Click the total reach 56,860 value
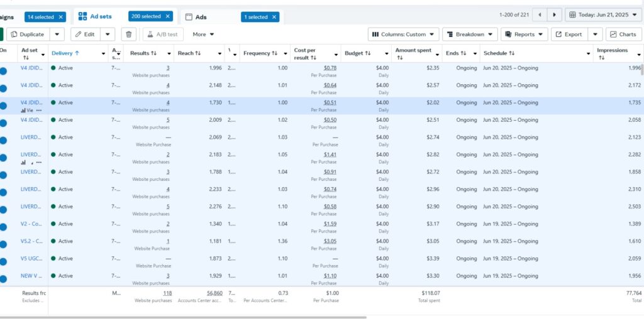This screenshot has width=644, height=319. [x=215, y=293]
